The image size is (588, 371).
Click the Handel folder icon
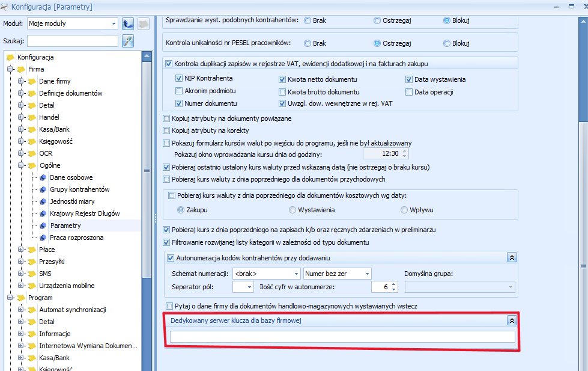(32, 117)
